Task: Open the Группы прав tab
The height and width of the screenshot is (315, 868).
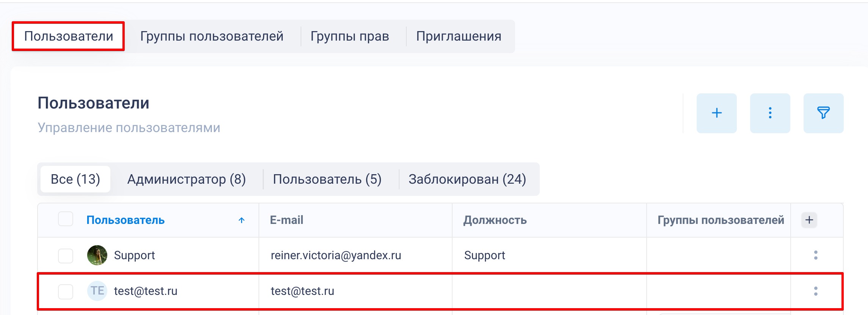Action: (349, 36)
